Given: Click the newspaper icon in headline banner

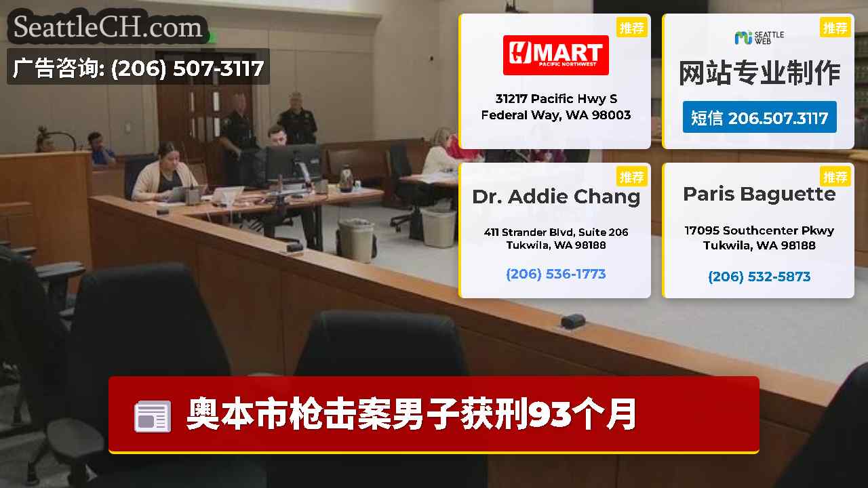Looking at the screenshot, I should tap(153, 415).
